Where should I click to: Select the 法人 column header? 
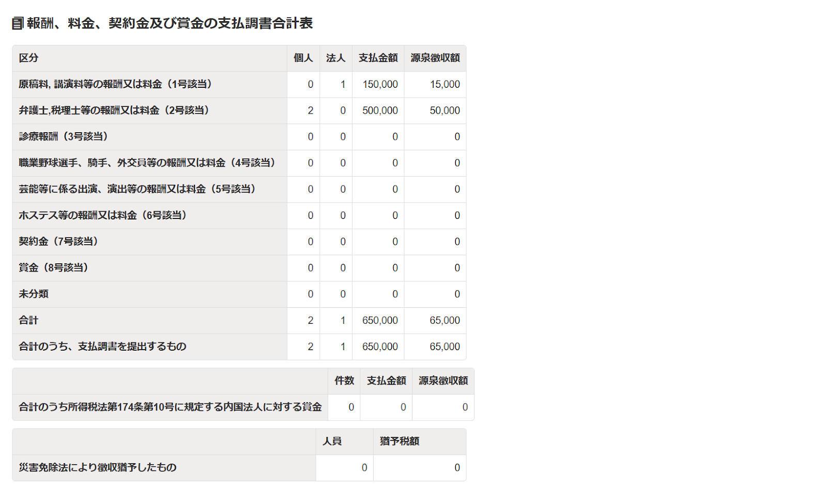[x=335, y=58]
